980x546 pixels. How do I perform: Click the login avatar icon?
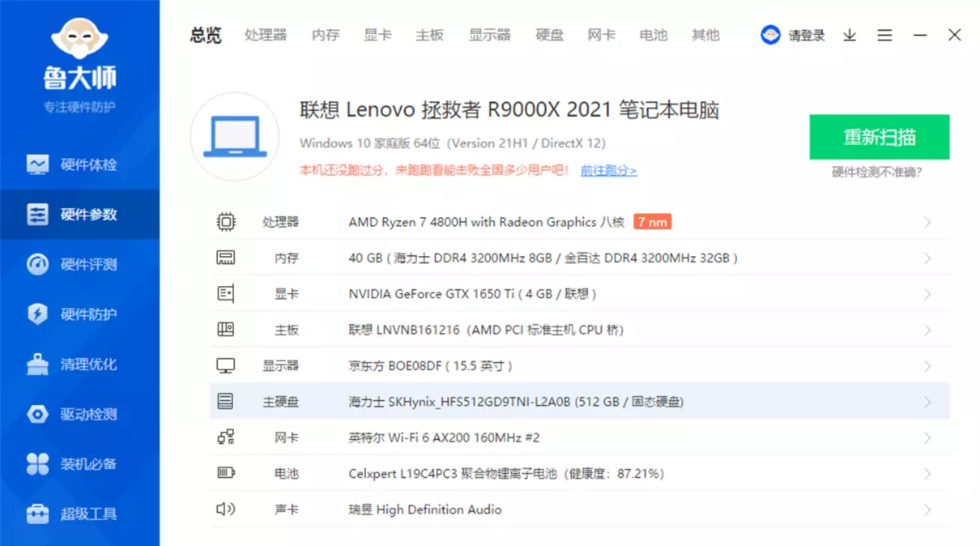tap(770, 35)
